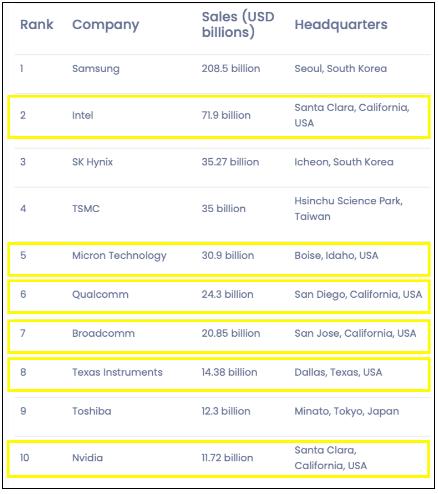Click Intel in the company column
This screenshot has width=438, height=494.
(83, 115)
